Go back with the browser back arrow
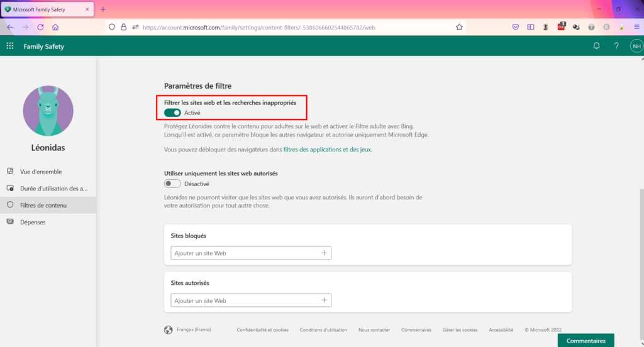The width and height of the screenshot is (644, 347). tap(10, 27)
